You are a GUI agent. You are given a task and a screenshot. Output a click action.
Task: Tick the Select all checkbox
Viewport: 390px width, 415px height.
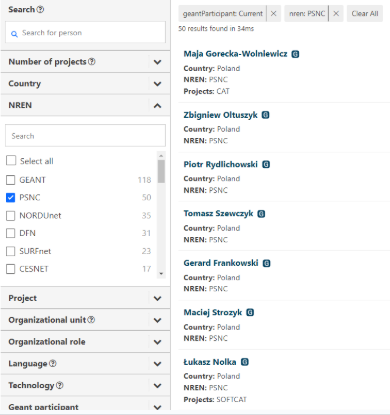click(x=11, y=161)
